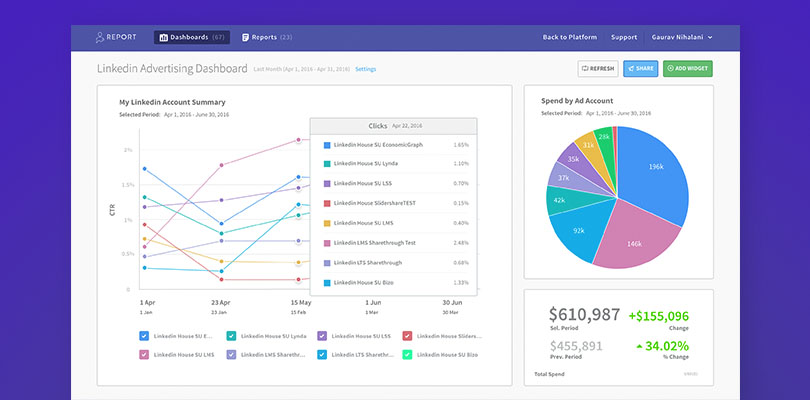This screenshot has width=810, height=400.
Task: Select the 92k cyan pie slice
Action: (581, 230)
